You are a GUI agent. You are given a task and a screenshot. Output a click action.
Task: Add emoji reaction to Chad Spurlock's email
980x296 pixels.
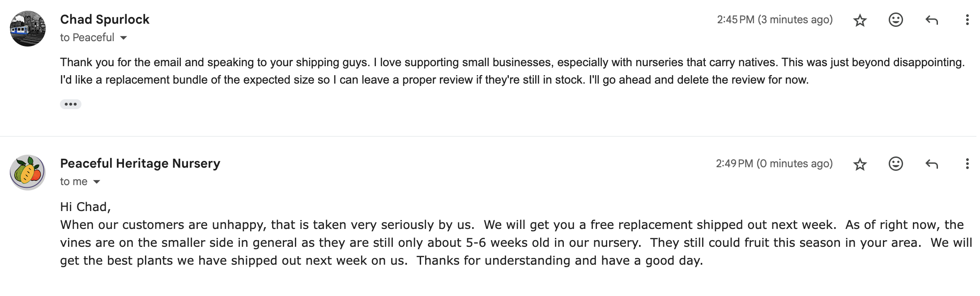click(895, 20)
